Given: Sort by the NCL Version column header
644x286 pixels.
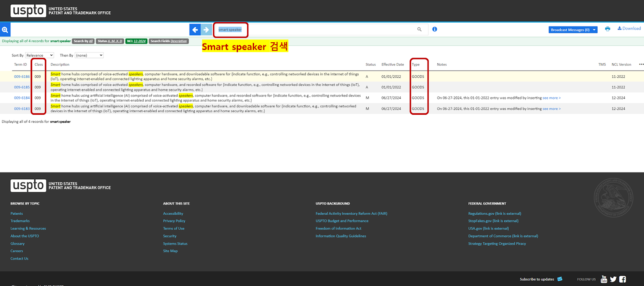Looking at the screenshot, I should point(621,64).
